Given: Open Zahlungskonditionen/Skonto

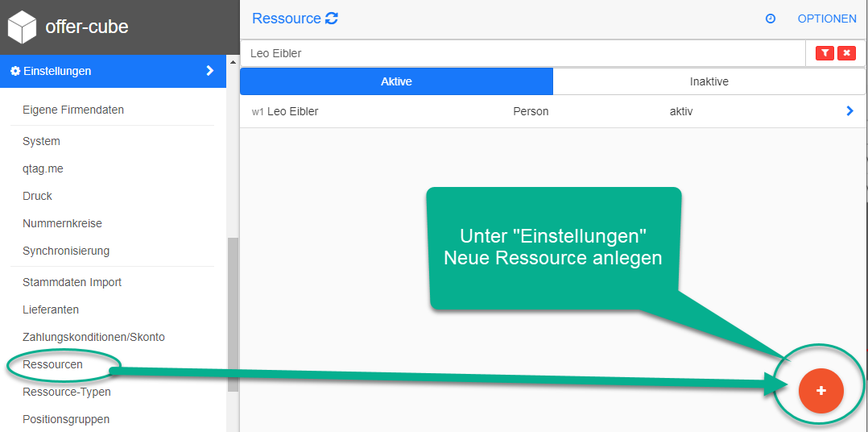Looking at the screenshot, I should [x=93, y=337].
